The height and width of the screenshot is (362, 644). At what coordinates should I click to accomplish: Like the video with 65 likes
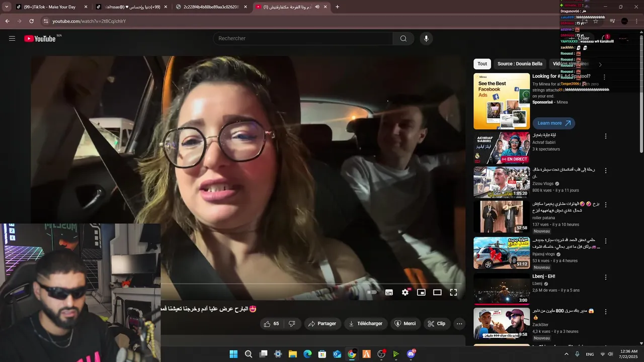click(272, 324)
